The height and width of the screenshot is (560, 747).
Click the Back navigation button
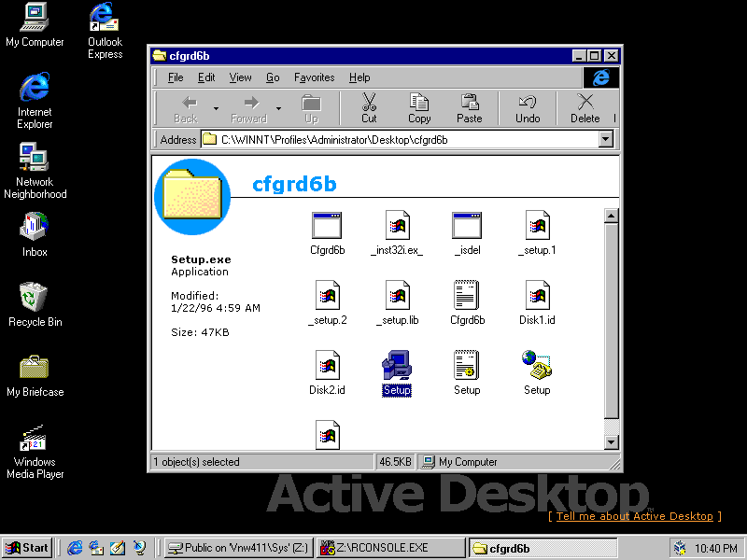186,108
